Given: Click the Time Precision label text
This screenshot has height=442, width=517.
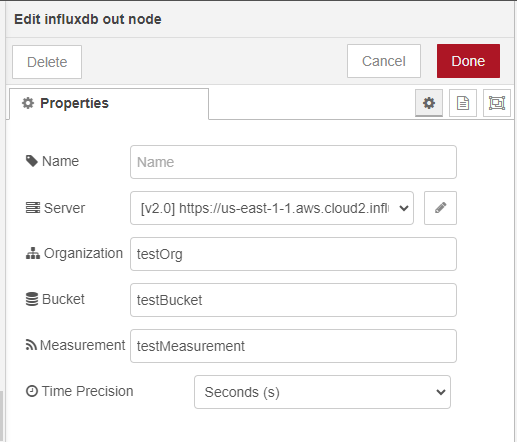Looking at the screenshot, I should [x=87, y=391].
